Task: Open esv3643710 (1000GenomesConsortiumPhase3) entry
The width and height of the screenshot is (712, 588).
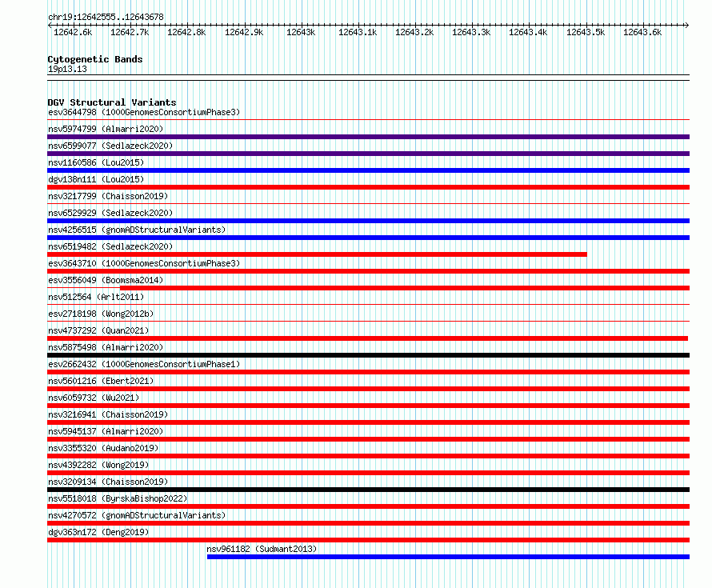Action: click(144, 263)
